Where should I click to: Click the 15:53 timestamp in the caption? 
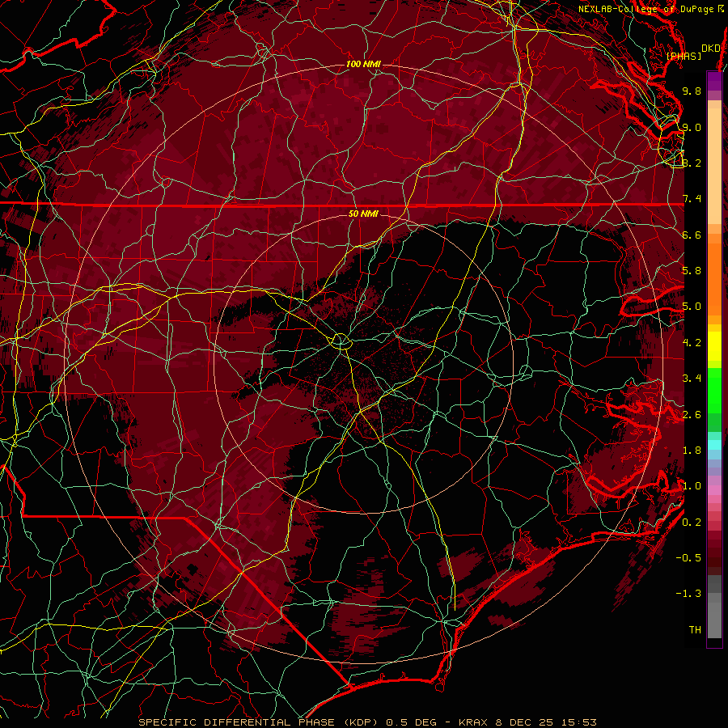(x=579, y=722)
